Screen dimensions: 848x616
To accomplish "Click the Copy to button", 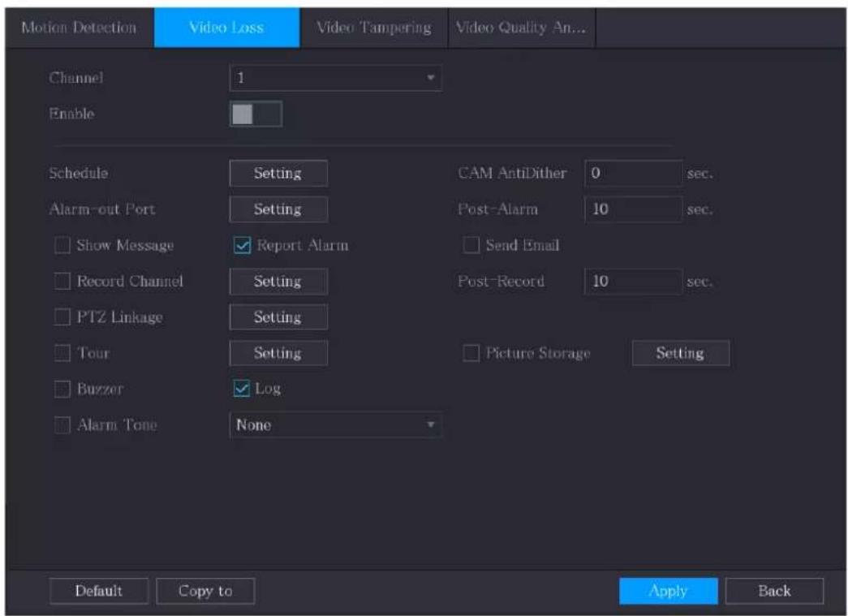I will [x=205, y=591].
